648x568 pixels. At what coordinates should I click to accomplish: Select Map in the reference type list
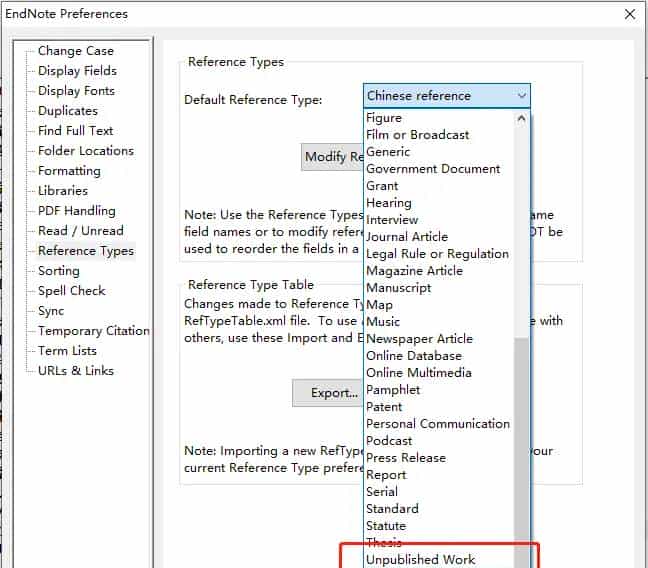point(440,304)
